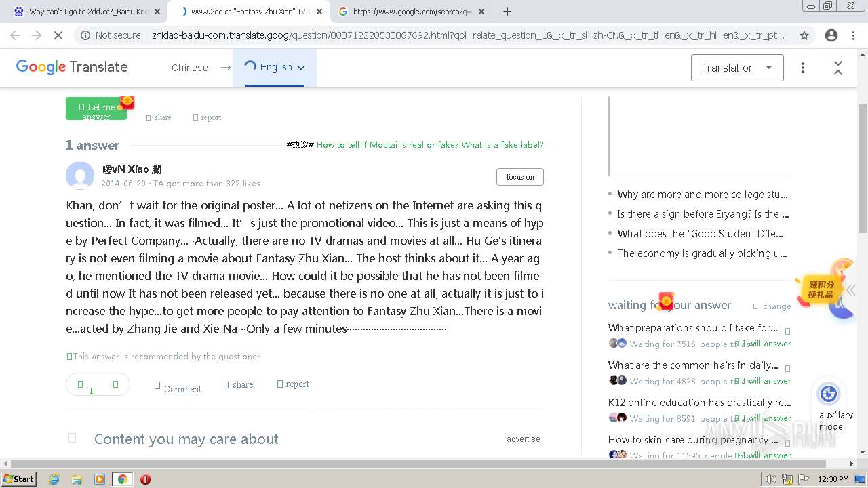The width and height of the screenshot is (868, 488).
Task: Open the Moutai real or fake link
Action: (x=430, y=145)
